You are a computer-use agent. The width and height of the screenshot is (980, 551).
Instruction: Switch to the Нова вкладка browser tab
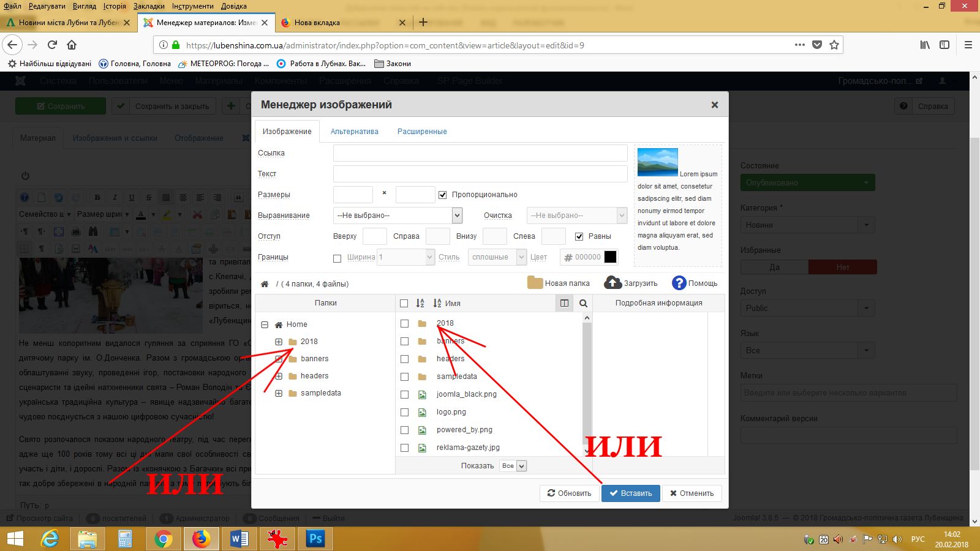coord(343,23)
